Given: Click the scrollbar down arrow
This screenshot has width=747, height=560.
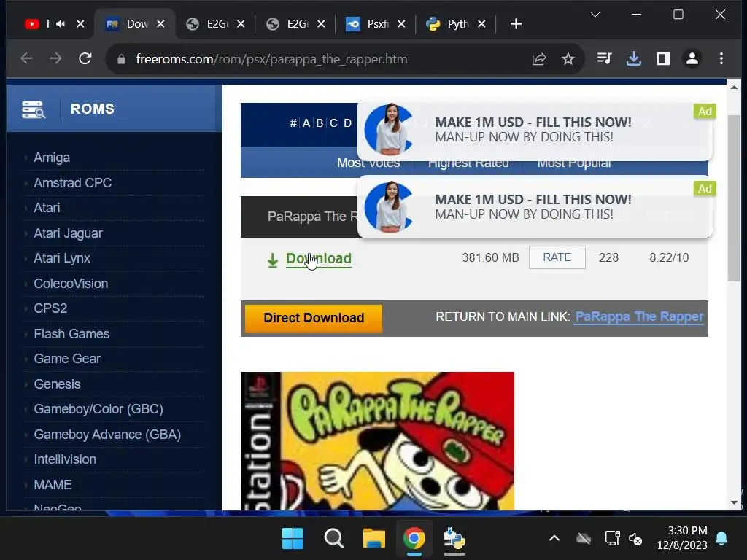Looking at the screenshot, I should [734, 502].
